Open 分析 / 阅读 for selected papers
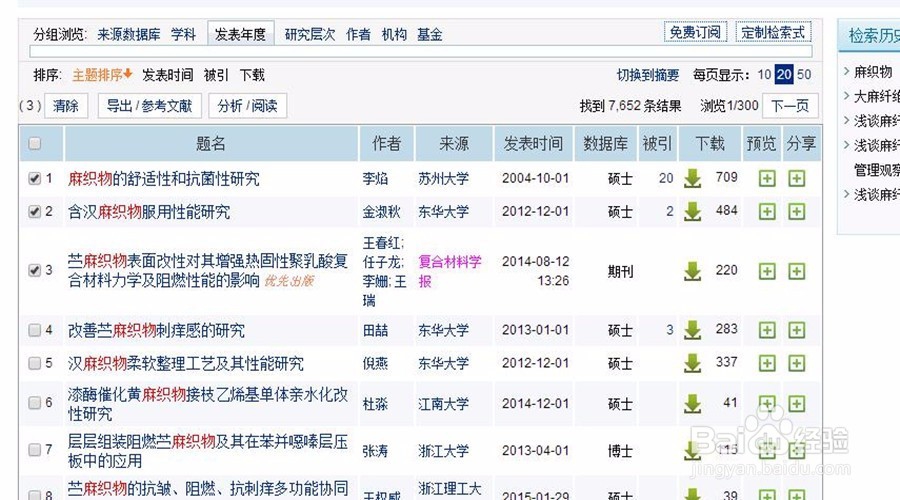The image size is (900, 500). pos(247,106)
